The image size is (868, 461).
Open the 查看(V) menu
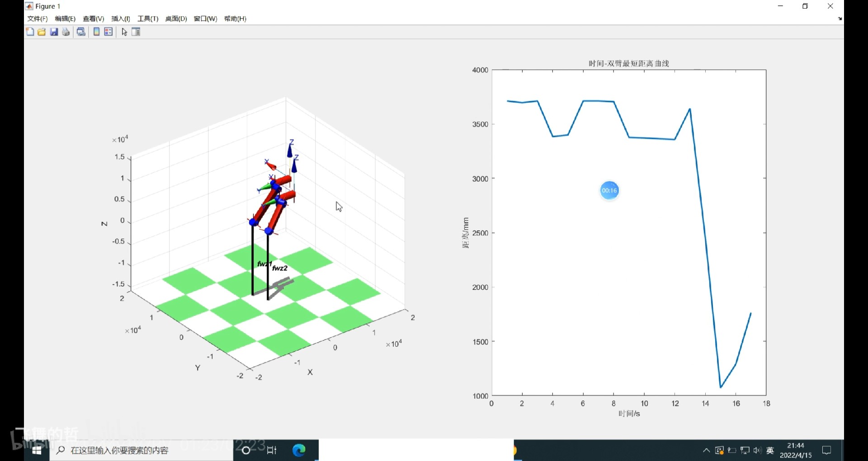point(94,19)
